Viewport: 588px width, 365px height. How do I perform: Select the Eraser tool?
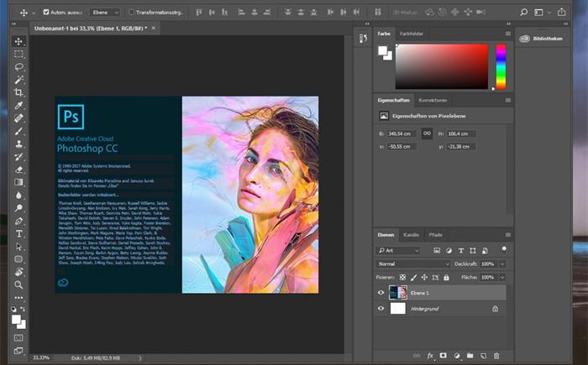click(x=18, y=169)
